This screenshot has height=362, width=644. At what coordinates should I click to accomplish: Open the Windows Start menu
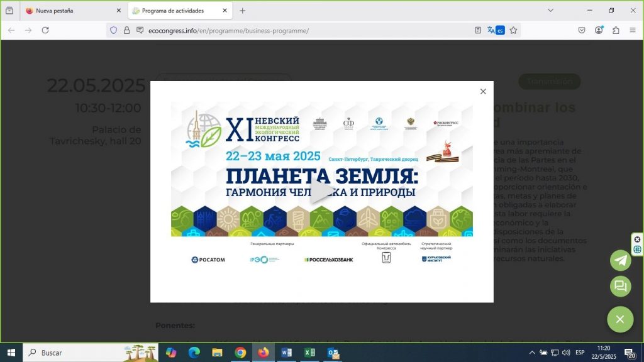(x=11, y=353)
